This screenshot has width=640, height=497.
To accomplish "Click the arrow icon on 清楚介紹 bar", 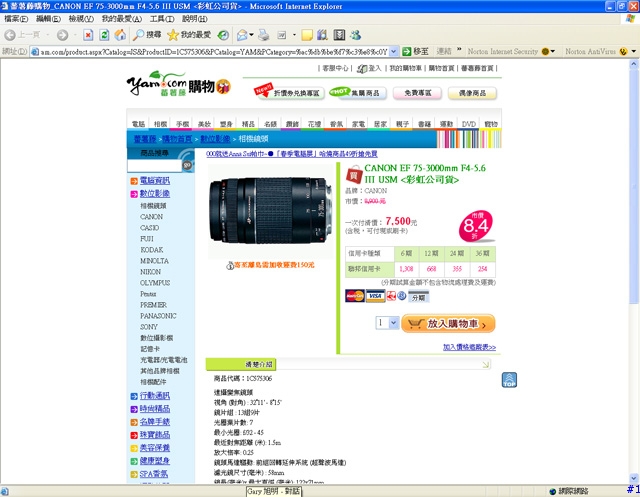I will [x=486, y=364].
